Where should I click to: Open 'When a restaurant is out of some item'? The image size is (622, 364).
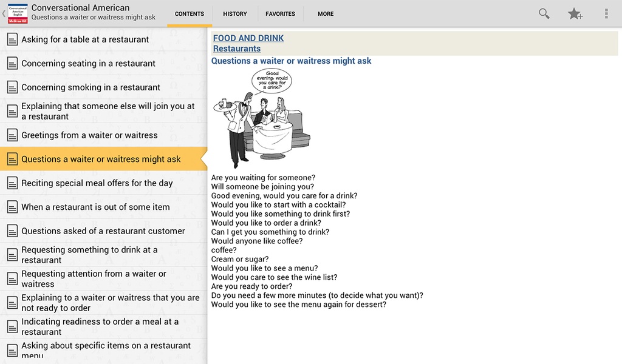[x=103, y=207]
